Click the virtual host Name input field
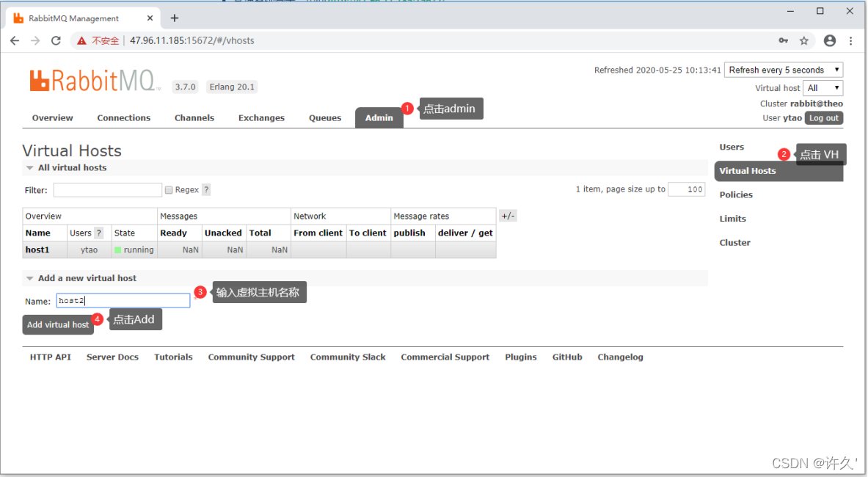868x477 pixels. 123,300
